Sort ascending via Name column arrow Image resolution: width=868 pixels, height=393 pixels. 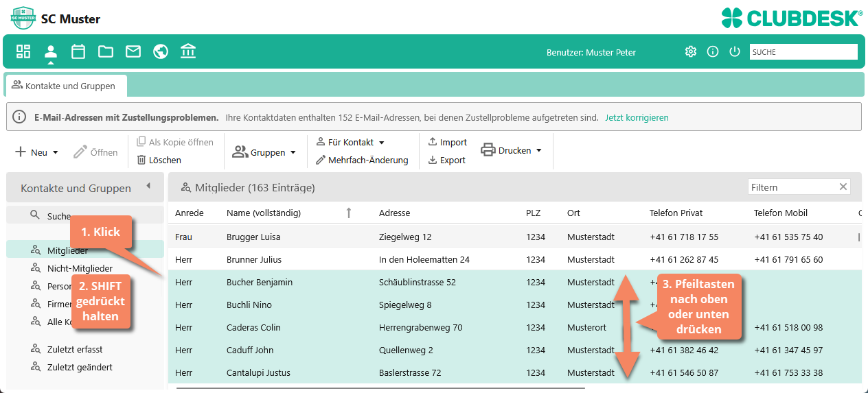tap(349, 213)
